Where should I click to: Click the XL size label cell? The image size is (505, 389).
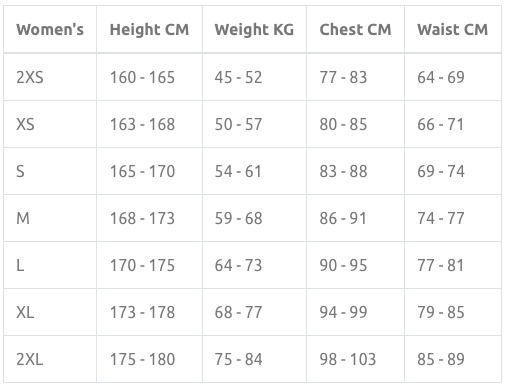click(50, 312)
